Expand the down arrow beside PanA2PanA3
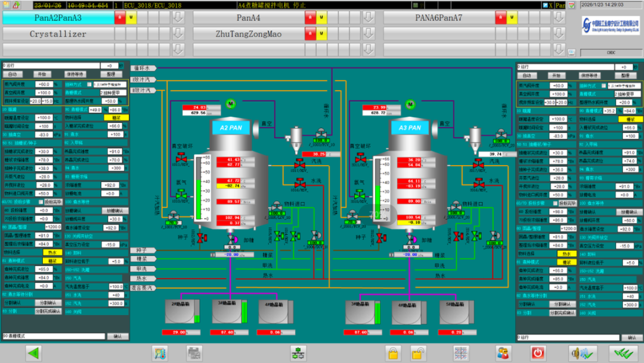This screenshot has width=644, height=363. (x=178, y=17)
